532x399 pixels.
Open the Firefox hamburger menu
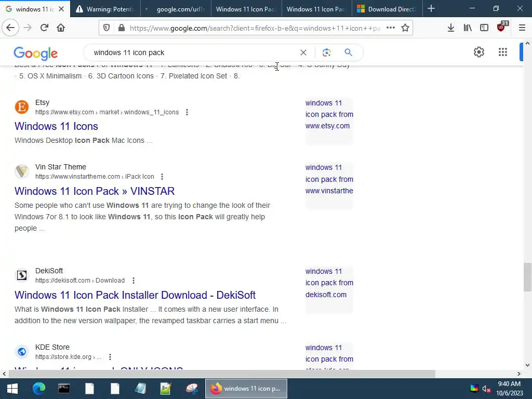coord(522,28)
